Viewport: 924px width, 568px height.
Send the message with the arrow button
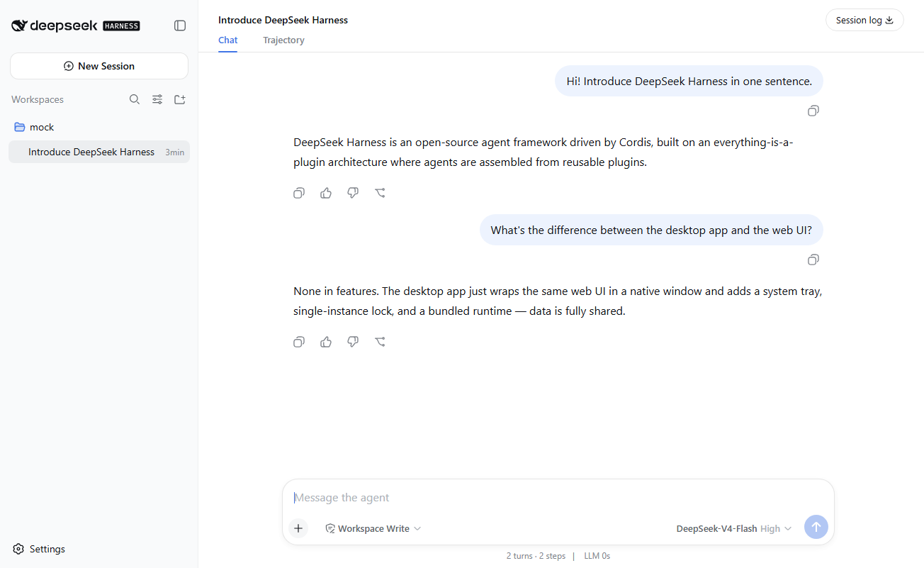click(x=816, y=527)
